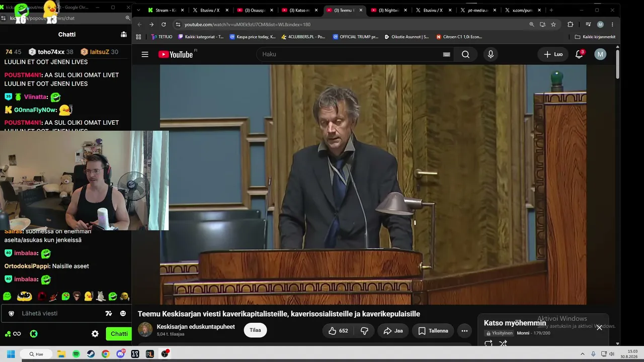Screen dimensions: 644x362
Task: Open the Chrome tab search dropdown
Action: coord(138,10)
